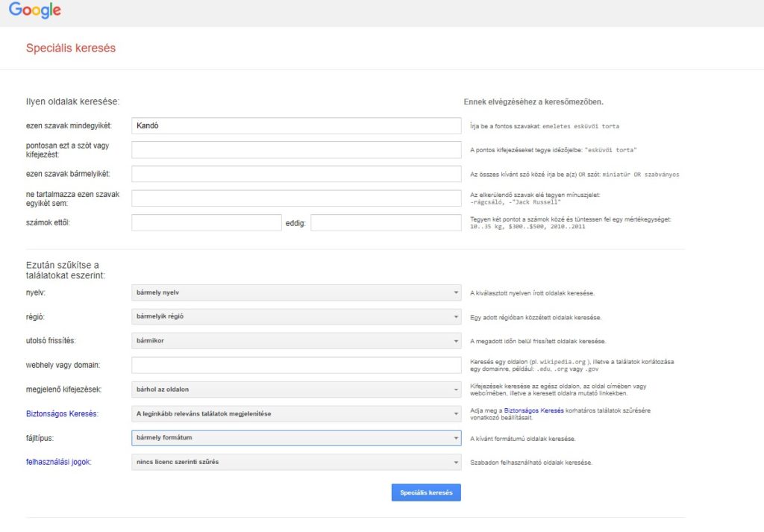The width and height of the screenshot is (764, 532).
Task: Follow the Biztonságos Keresés label link
Action: pyautogui.click(x=62, y=414)
